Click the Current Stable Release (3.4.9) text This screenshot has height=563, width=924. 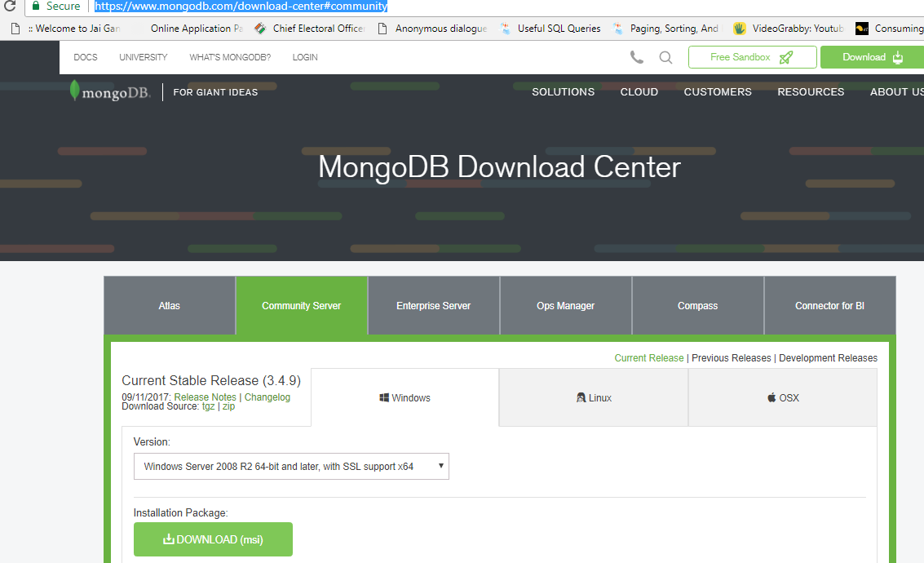tap(211, 381)
